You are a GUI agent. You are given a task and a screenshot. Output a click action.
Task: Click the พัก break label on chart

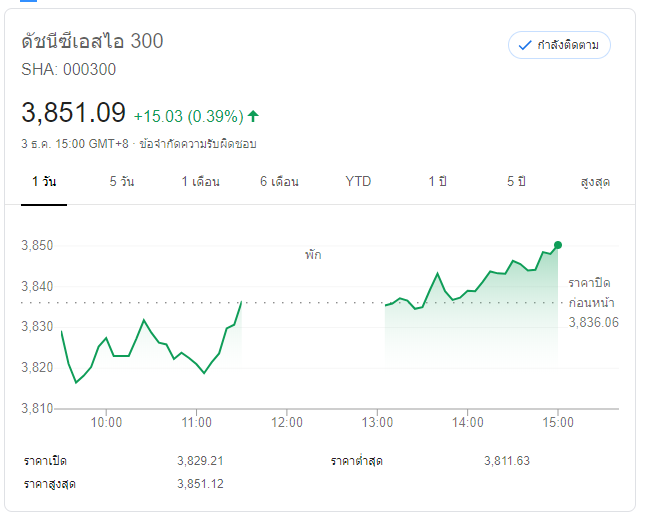(313, 255)
